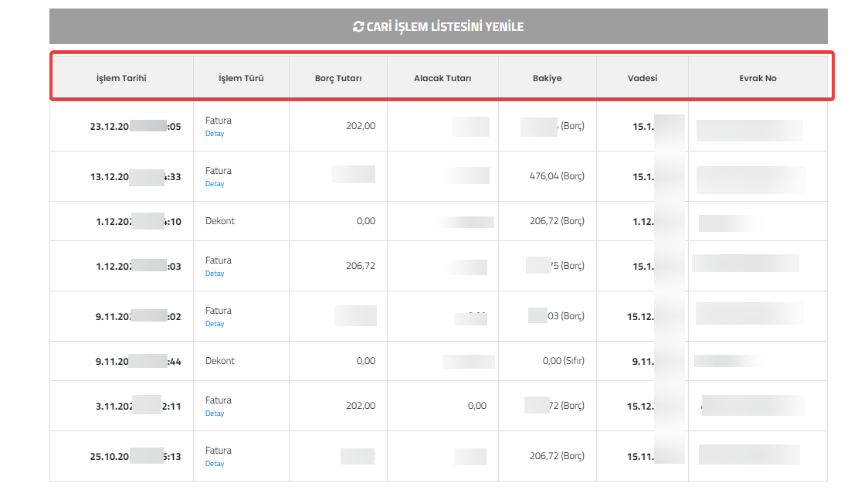Viewport: 868px width, 497px height.
Task: Click the refresh icon beside Cari İşlem Listesini Yenile
Action: click(358, 26)
